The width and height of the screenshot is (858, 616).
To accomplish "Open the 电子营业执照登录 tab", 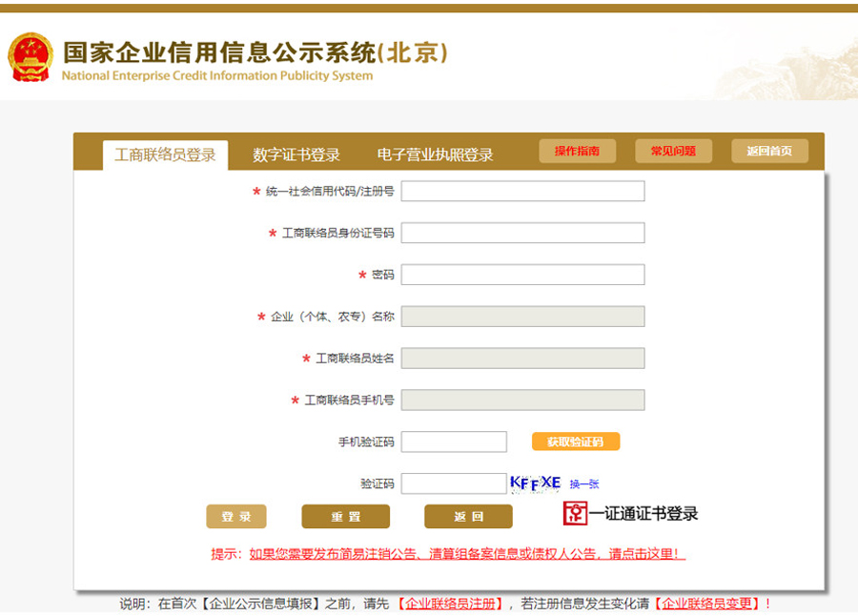I will tap(435, 155).
